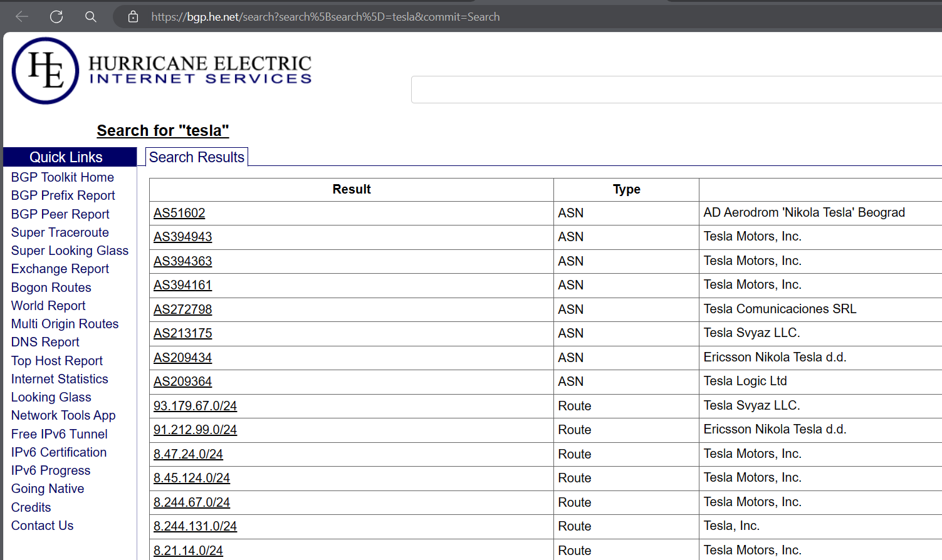Open the BGP Prefix Report link
The height and width of the screenshot is (560, 942).
(x=63, y=195)
